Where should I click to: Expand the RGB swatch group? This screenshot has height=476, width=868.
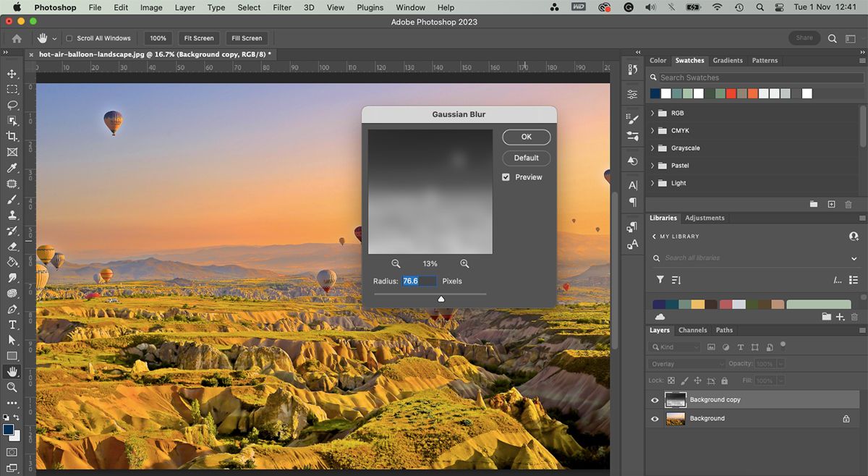pos(652,113)
